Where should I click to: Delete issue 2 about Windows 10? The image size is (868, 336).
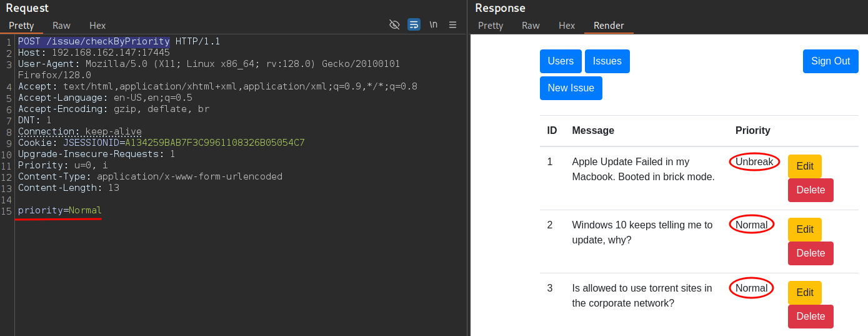pyautogui.click(x=811, y=253)
